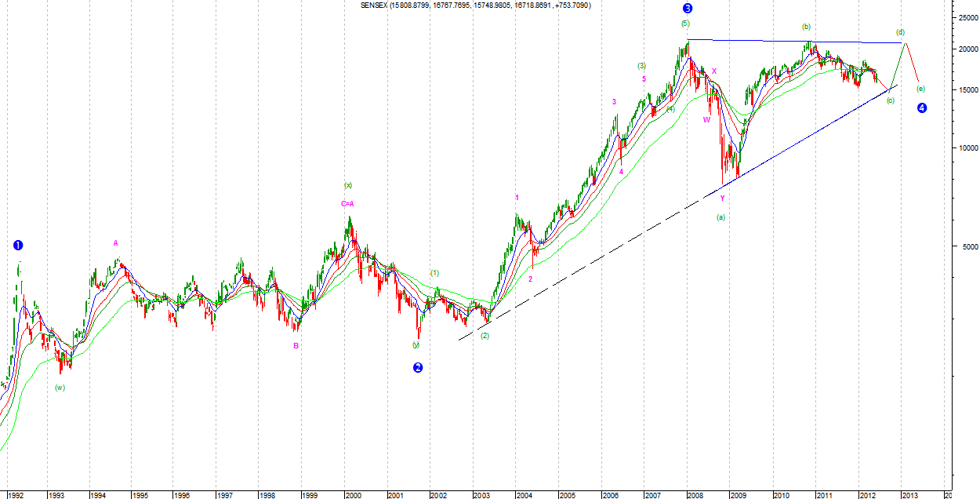The height and width of the screenshot is (499, 980).
Task: Select the green (a) label below 2008 low
Action: pos(720,217)
